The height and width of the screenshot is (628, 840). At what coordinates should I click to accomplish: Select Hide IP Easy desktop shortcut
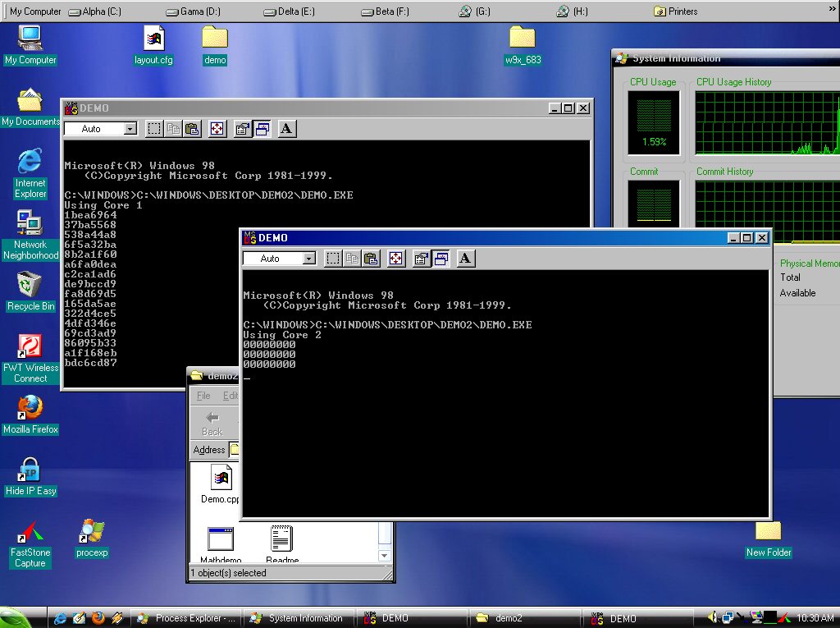tap(30, 476)
